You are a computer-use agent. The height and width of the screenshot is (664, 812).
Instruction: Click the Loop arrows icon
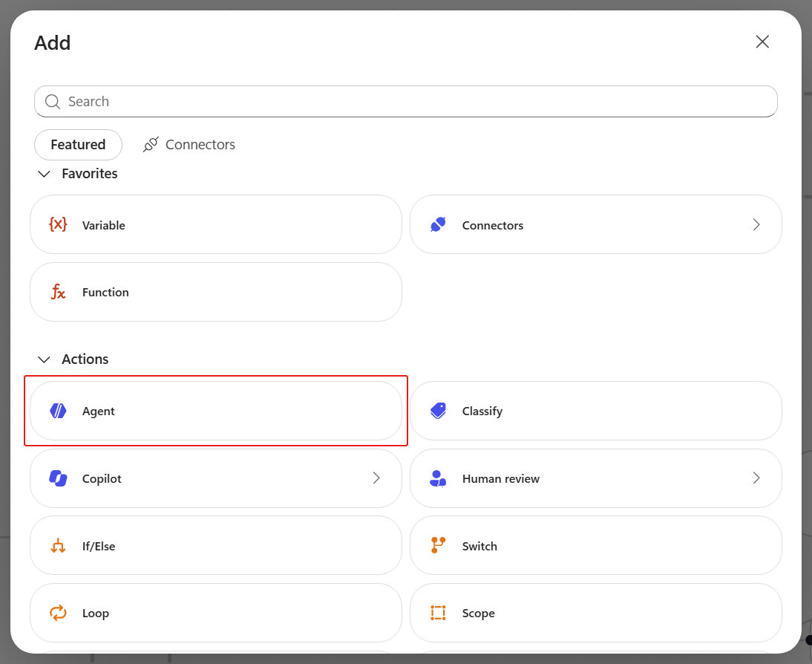click(x=58, y=613)
